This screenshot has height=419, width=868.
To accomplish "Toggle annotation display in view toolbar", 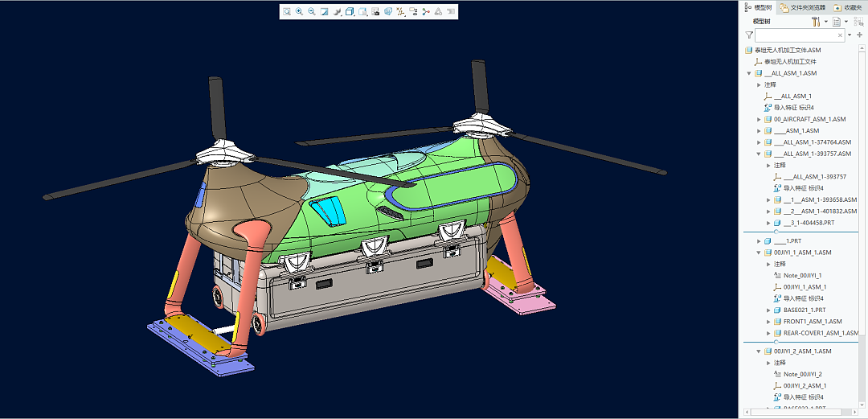I will [413, 12].
